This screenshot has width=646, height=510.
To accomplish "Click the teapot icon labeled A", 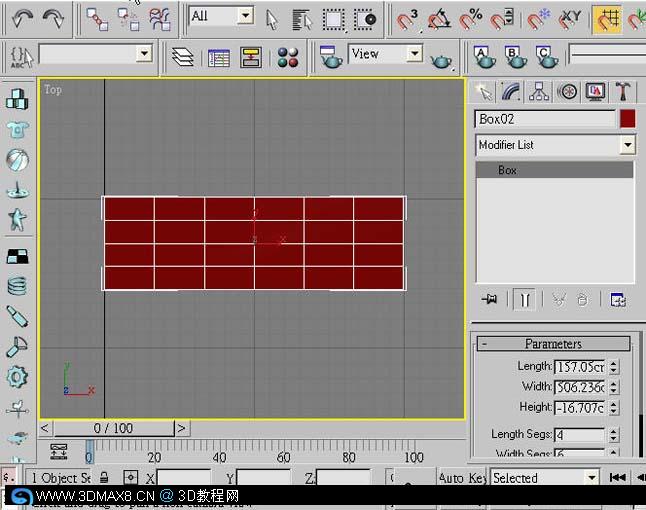I will click(x=484, y=57).
